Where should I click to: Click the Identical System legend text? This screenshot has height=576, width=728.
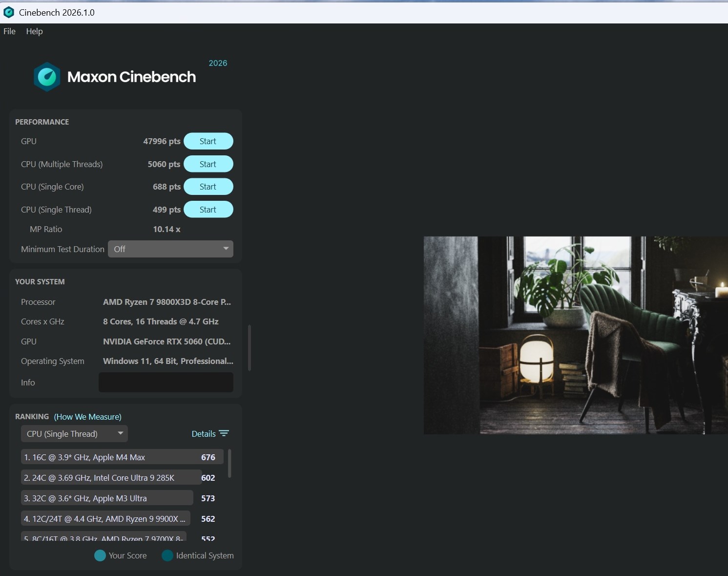point(205,555)
